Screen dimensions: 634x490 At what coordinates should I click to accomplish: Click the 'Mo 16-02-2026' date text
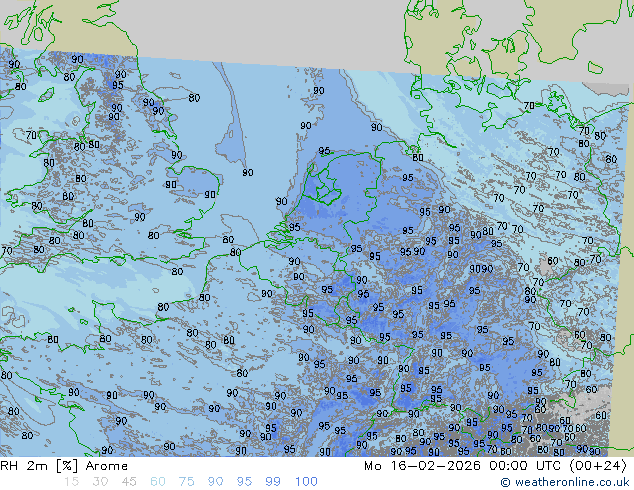(422, 466)
